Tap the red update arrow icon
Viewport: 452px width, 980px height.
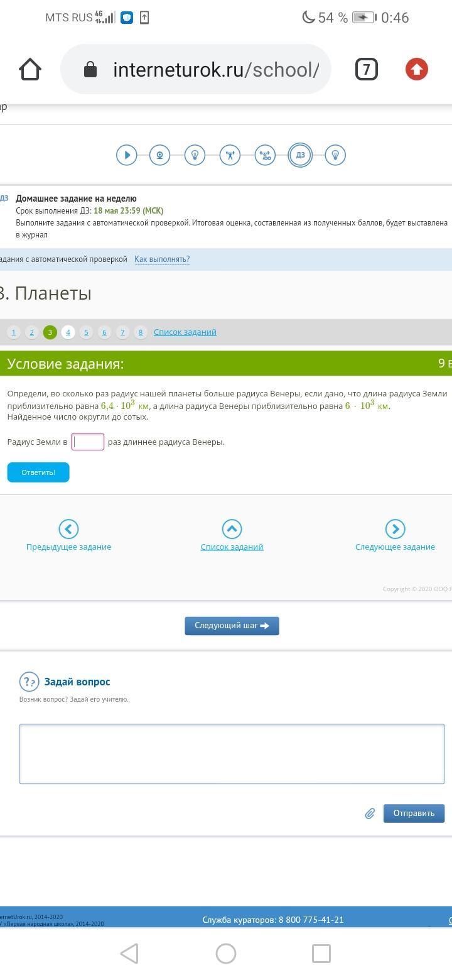(416, 69)
